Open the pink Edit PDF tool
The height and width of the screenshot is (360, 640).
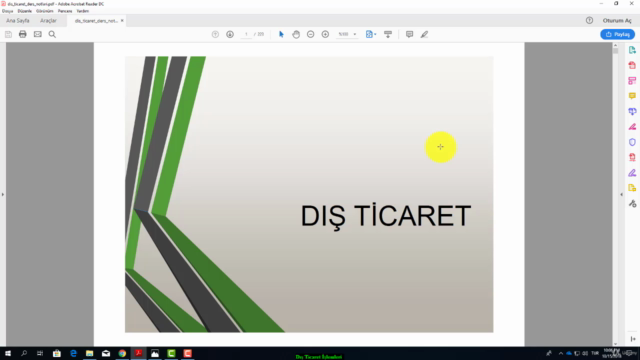(x=632, y=81)
